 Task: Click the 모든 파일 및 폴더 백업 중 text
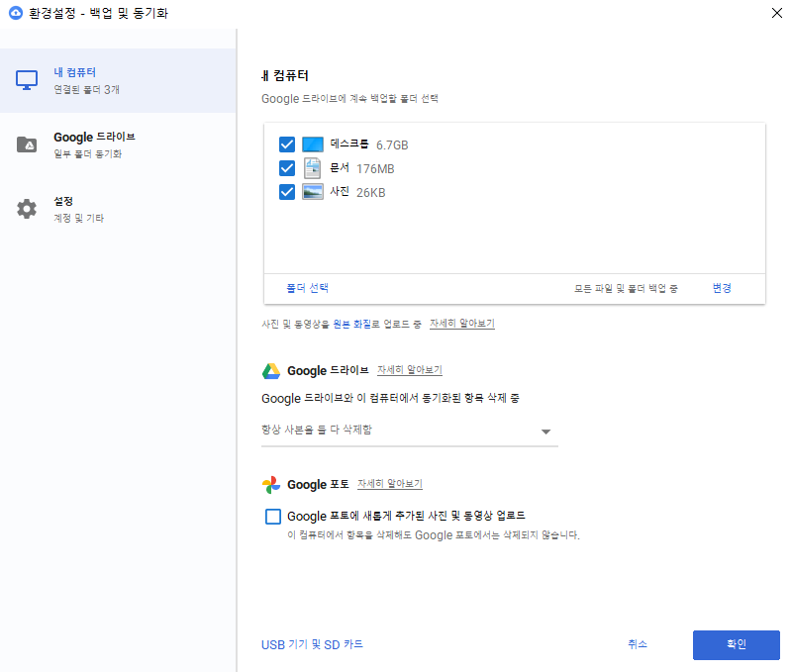626,288
